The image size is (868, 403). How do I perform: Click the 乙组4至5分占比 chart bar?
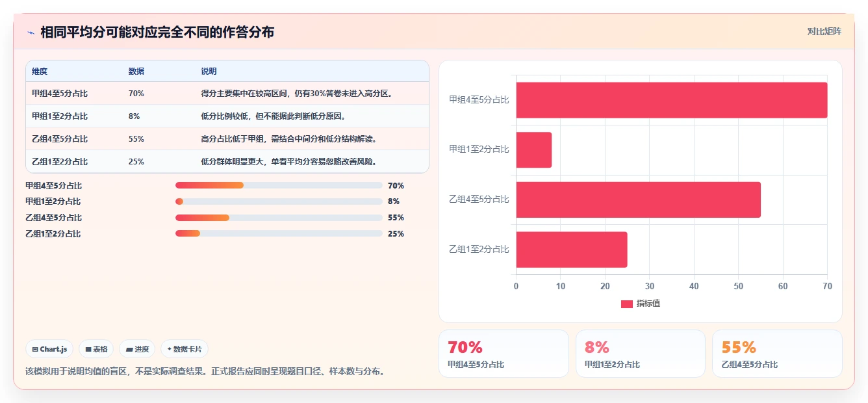(x=638, y=200)
